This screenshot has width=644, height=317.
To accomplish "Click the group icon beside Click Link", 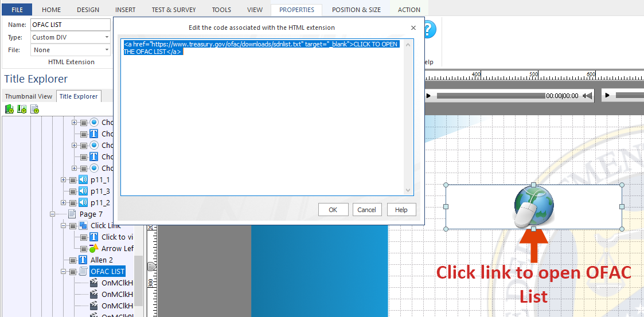I will pyautogui.click(x=83, y=225).
